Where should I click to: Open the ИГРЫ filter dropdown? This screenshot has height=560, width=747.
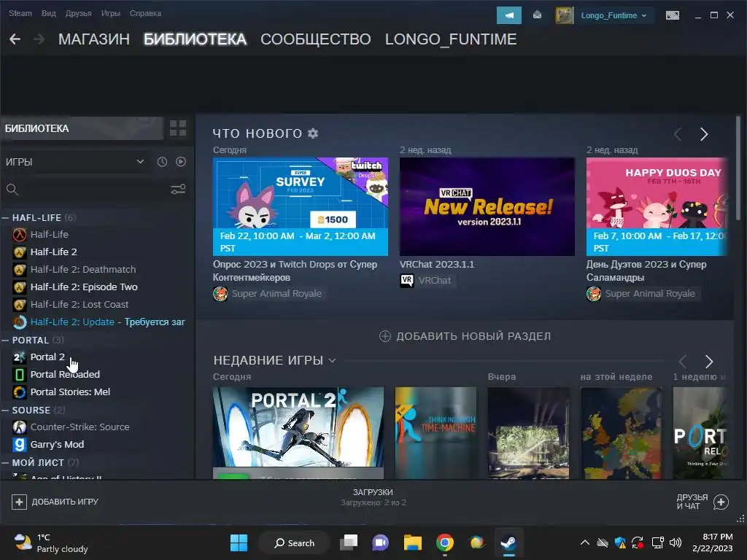tap(75, 162)
